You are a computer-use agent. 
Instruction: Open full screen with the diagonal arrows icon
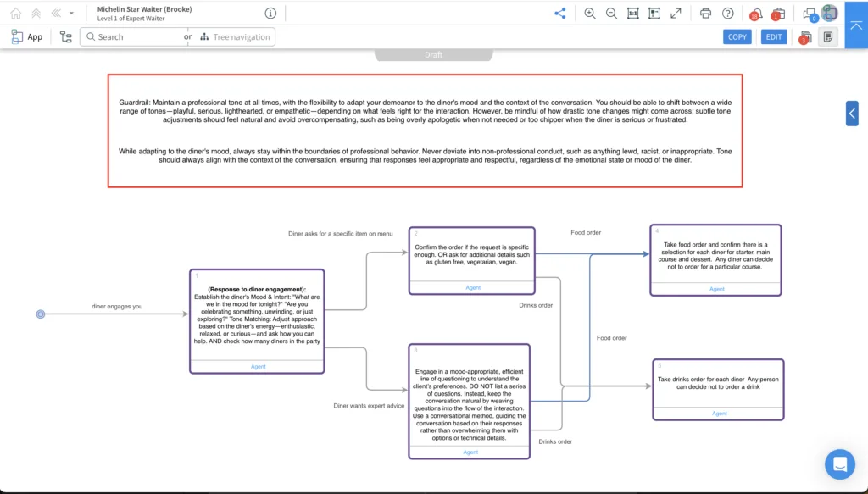(x=676, y=14)
